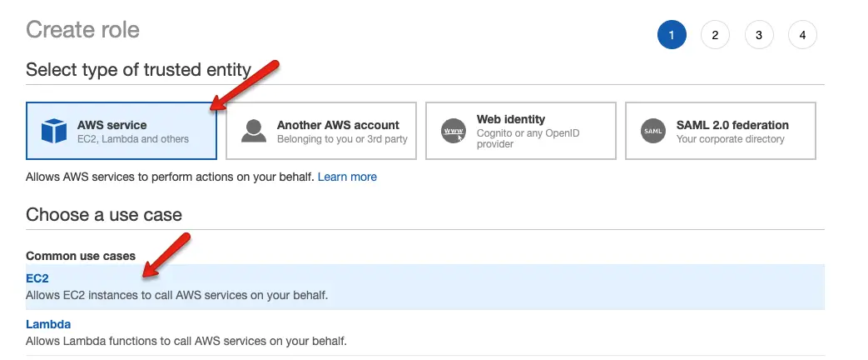
Task: Choose Another AWS account entity card
Action: (x=321, y=131)
